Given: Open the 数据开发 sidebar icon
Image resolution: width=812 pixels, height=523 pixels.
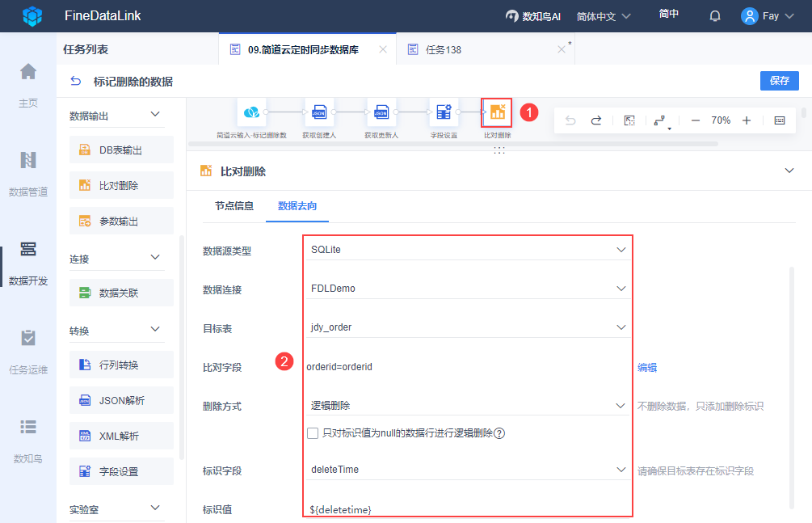Looking at the screenshot, I should (x=28, y=249).
